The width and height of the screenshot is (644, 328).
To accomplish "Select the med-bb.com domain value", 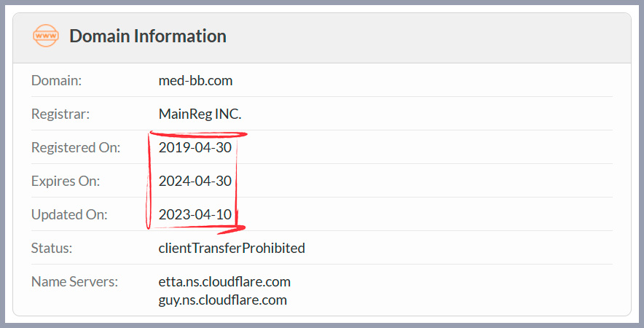I will (x=195, y=81).
